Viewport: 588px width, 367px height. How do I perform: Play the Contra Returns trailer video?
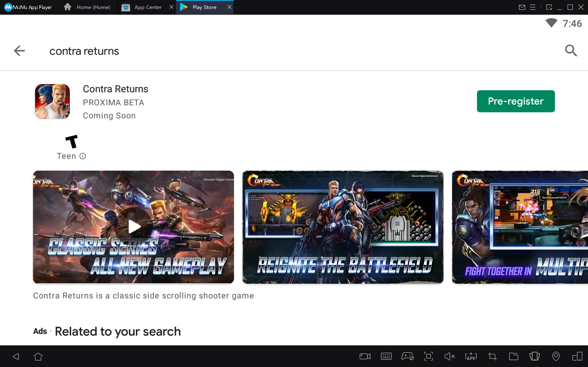134,227
